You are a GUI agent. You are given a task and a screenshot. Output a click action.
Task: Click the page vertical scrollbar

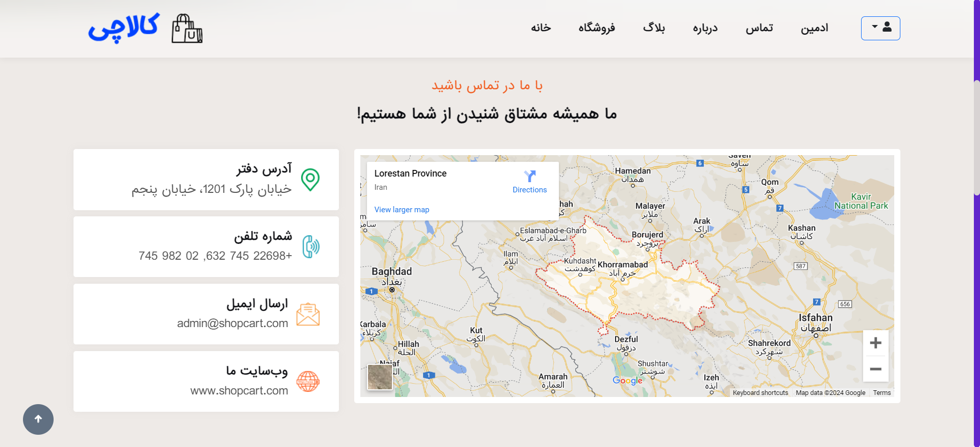click(x=977, y=138)
